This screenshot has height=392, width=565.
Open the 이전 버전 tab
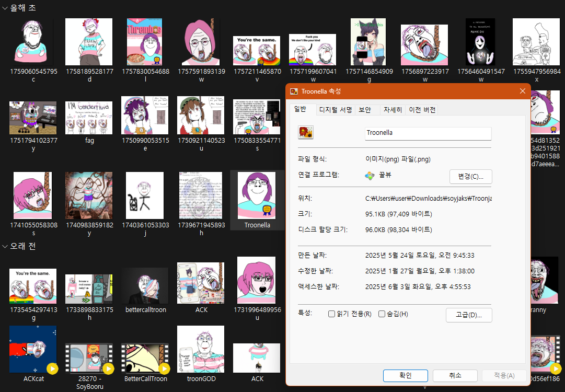422,110
